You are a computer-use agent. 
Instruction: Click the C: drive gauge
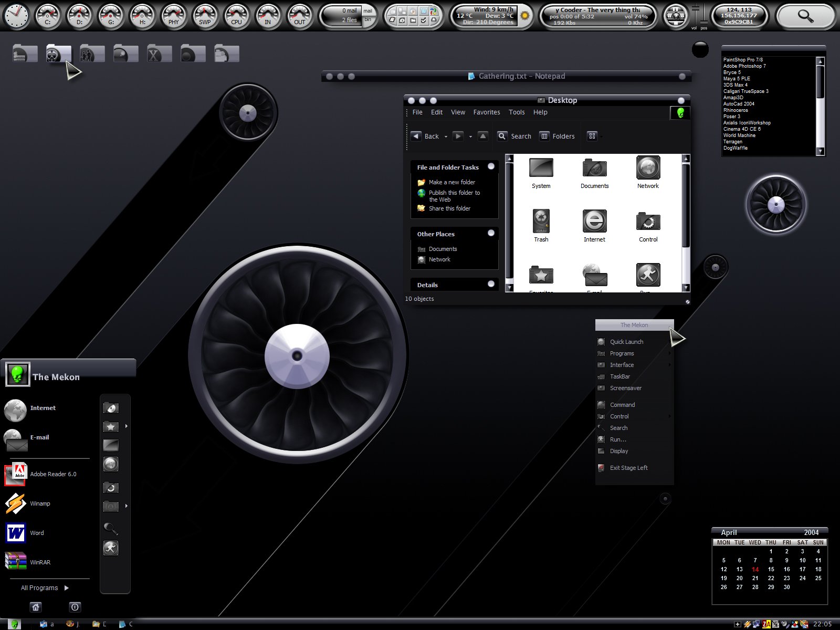point(47,15)
